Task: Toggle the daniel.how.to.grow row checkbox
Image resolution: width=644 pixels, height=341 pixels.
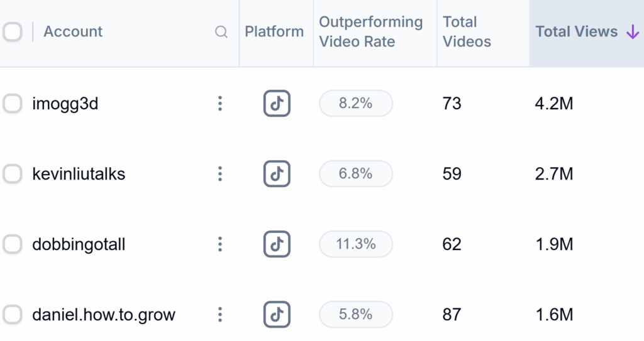Action: pyautogui.click(x=13, y=314)
